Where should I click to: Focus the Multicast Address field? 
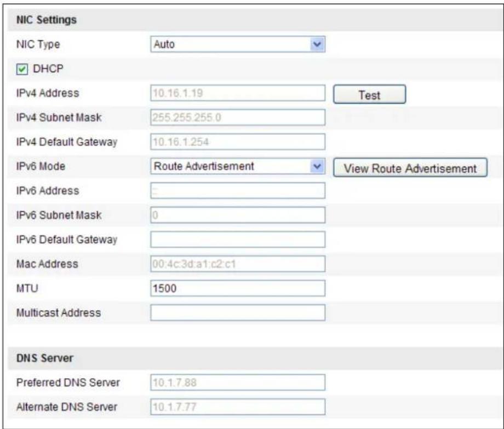238,313
